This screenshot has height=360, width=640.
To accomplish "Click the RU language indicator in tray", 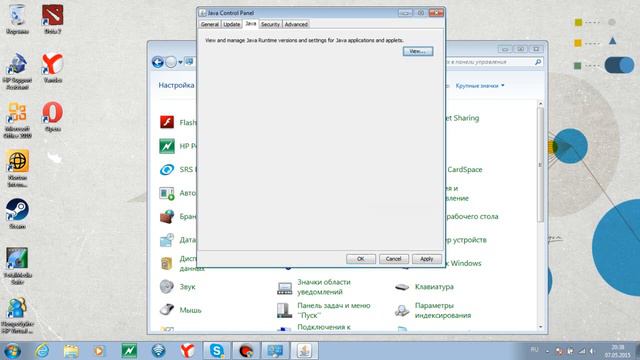I will click(x=534, y=350).
